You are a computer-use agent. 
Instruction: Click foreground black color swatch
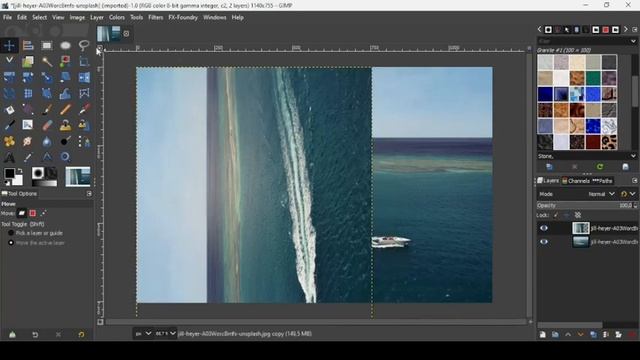[x=9, y=173]
